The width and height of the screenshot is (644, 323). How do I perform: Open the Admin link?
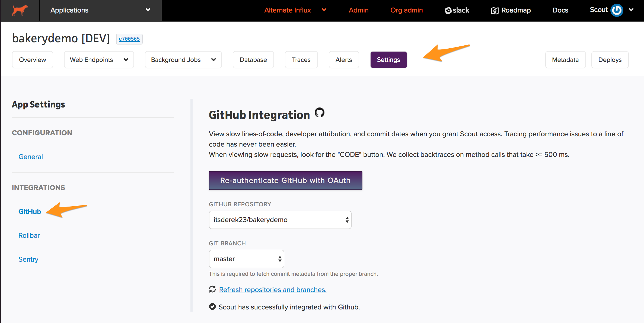[x=359, y=10]
